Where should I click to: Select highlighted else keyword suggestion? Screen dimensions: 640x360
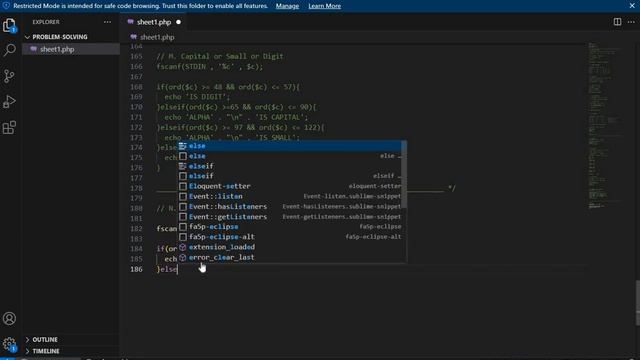[x=290, y=146]
